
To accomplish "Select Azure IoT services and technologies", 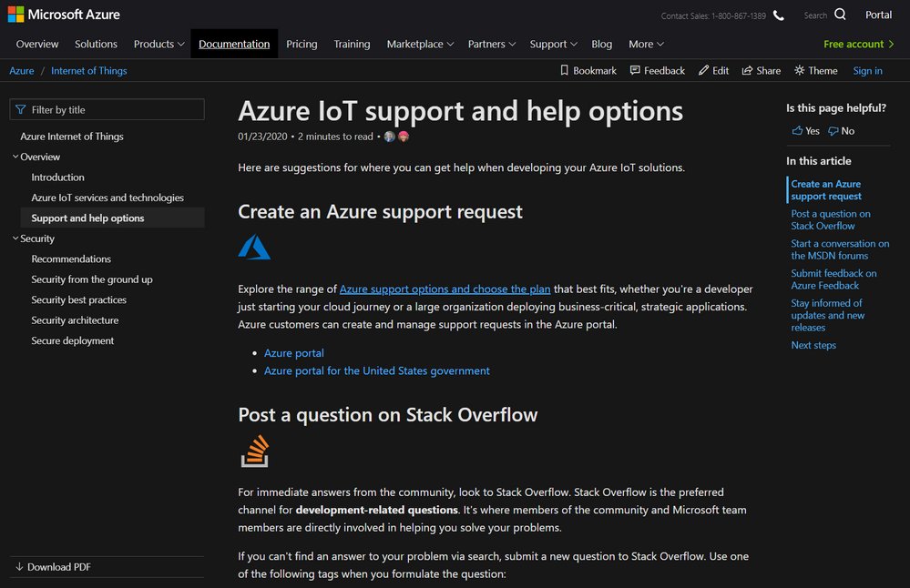I will coord(107,198).
